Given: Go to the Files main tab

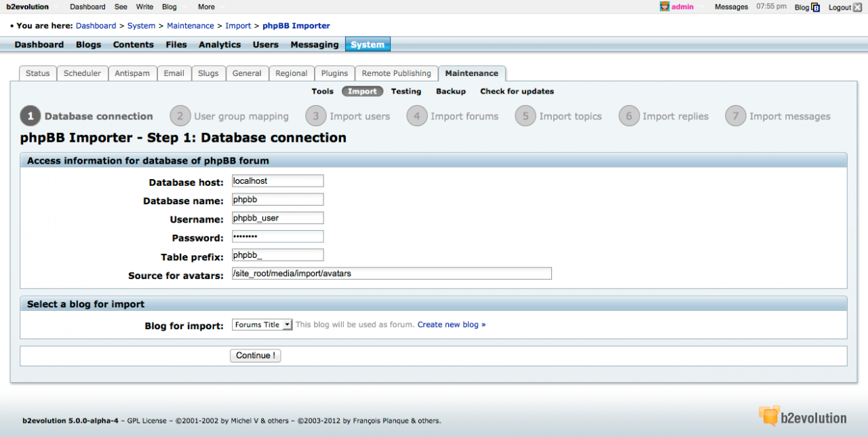Looking at the screenshot, I should coord(176,45).
